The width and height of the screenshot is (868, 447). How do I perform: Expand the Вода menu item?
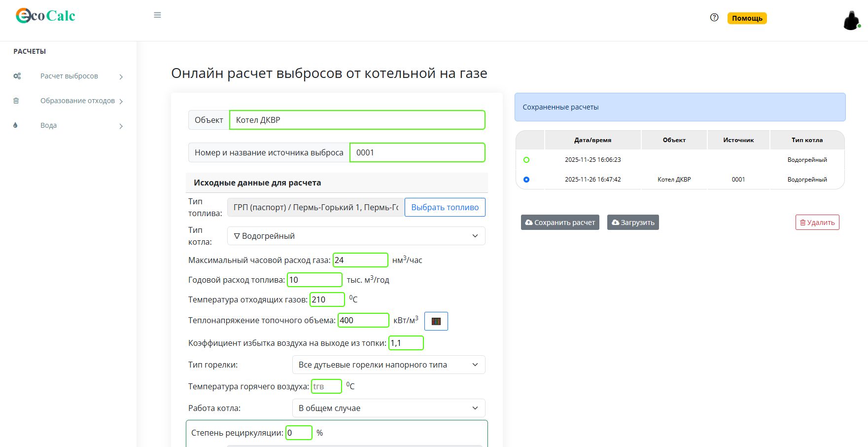point(48,125)
